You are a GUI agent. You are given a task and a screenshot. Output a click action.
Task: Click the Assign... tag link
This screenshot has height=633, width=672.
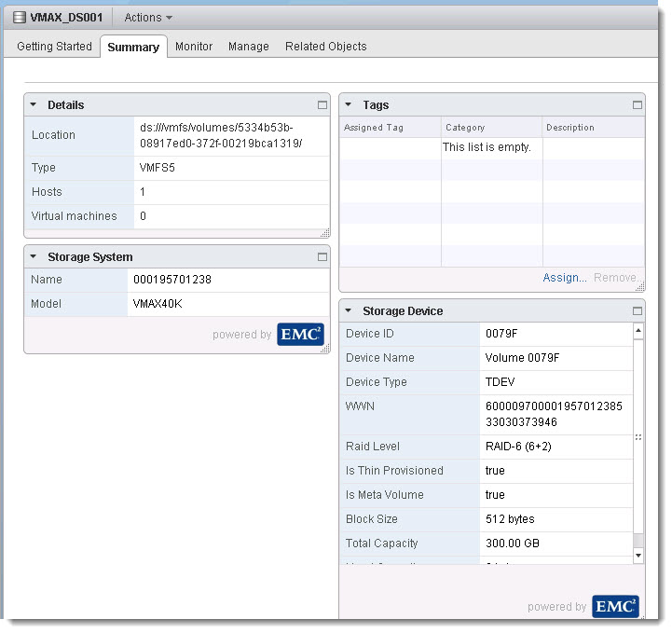coord(565,278)
